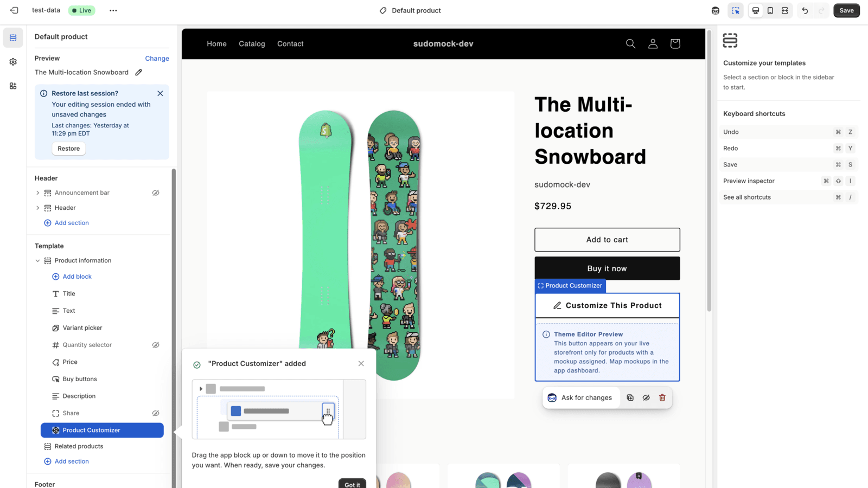868x488 pixels.
Task: Open the Catalog menu in the storefront preview
Action: (251, 43)
